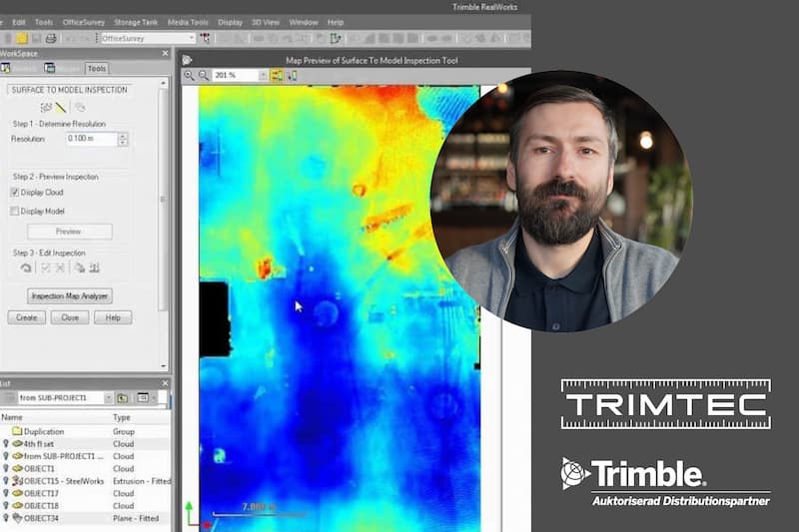
Task: Click the plane icon of OBJECT34
Action: coord(17,518)
